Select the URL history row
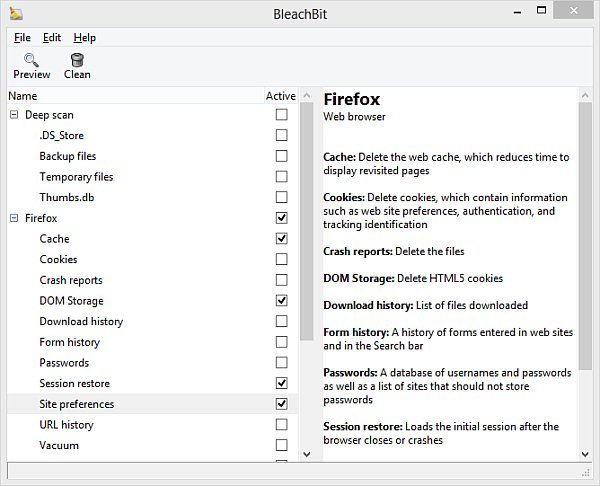Viewport: 600px width, 486px height. (x=68, y=425)
